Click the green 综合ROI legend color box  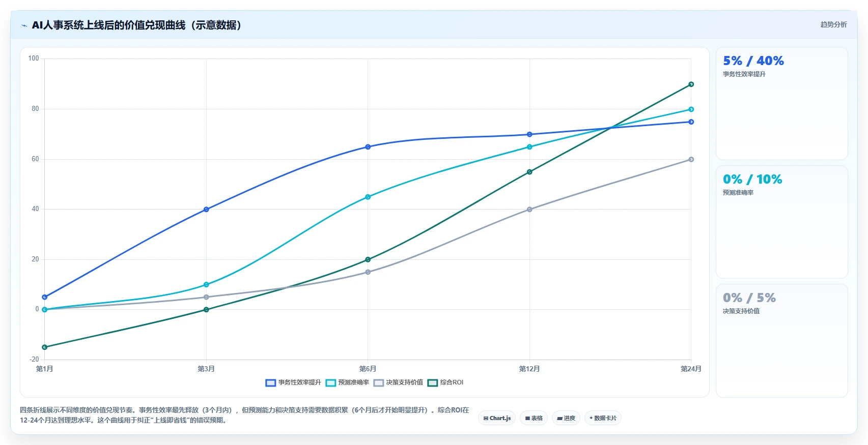point(433,383)
